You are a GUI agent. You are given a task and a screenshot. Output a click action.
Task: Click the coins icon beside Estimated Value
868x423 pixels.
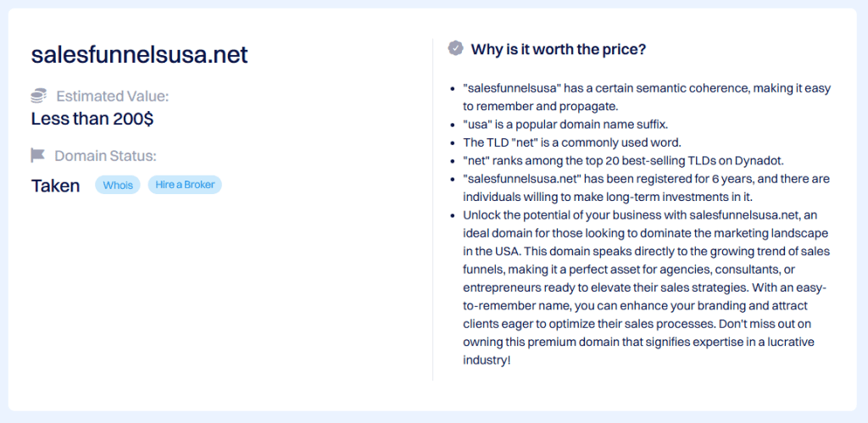click(38, 96)
